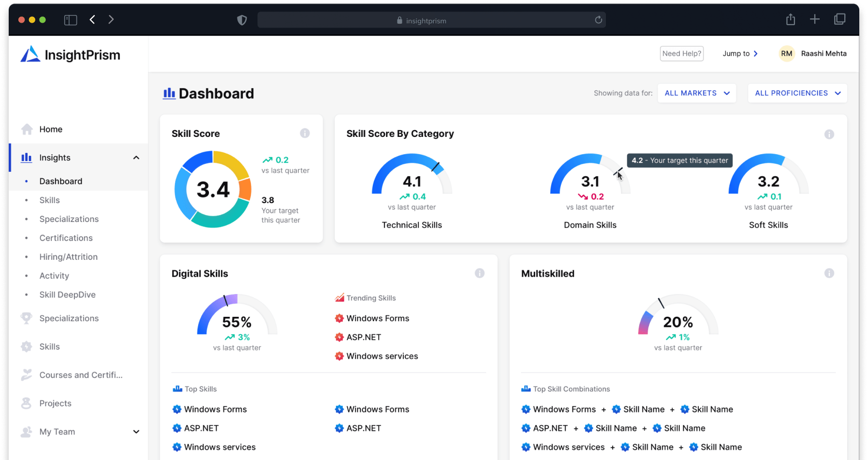Open the ALL PROFICIENCIES dropdown
Viewport: 868px width, 460px height.
(x=797, y=93)
